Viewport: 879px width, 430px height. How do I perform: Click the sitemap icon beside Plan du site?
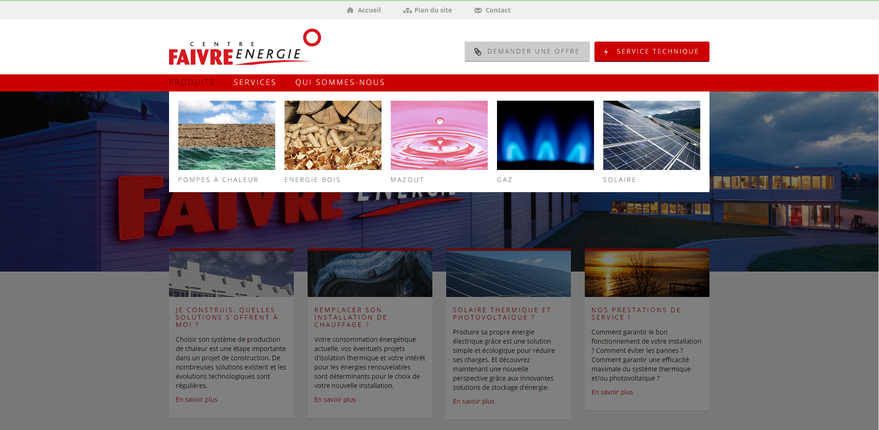coord(408,10)
